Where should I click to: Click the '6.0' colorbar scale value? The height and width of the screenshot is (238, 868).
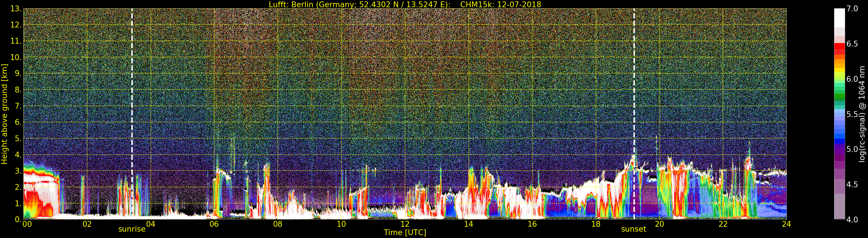[852, 79]
